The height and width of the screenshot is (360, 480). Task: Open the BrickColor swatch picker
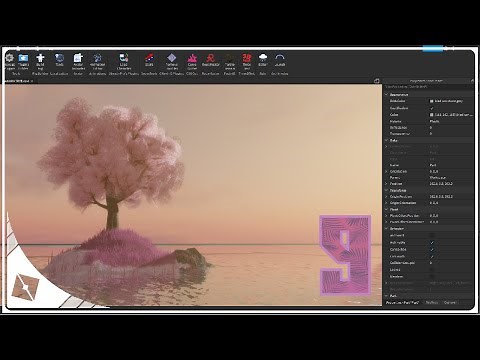(432, 101)
